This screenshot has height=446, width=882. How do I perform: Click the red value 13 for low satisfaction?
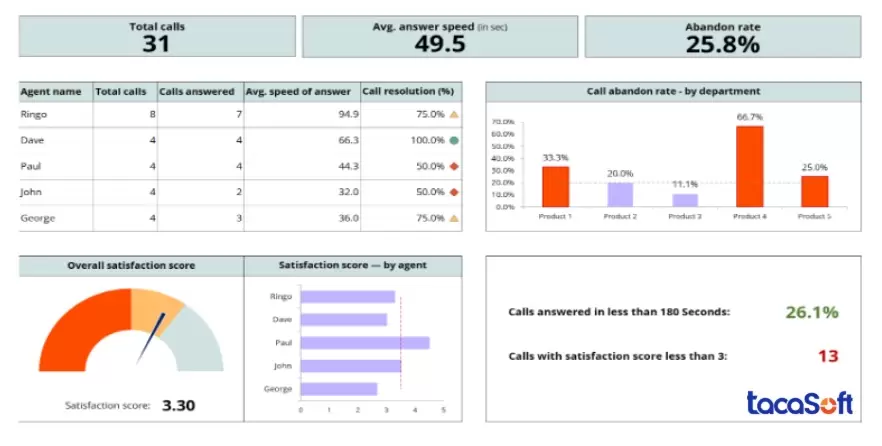(828, 356)
